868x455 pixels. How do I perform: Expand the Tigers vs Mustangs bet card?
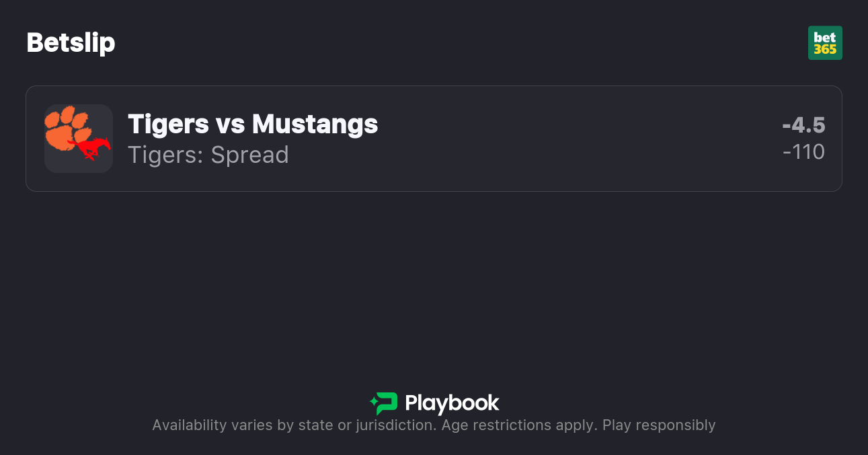coord(434,138)
